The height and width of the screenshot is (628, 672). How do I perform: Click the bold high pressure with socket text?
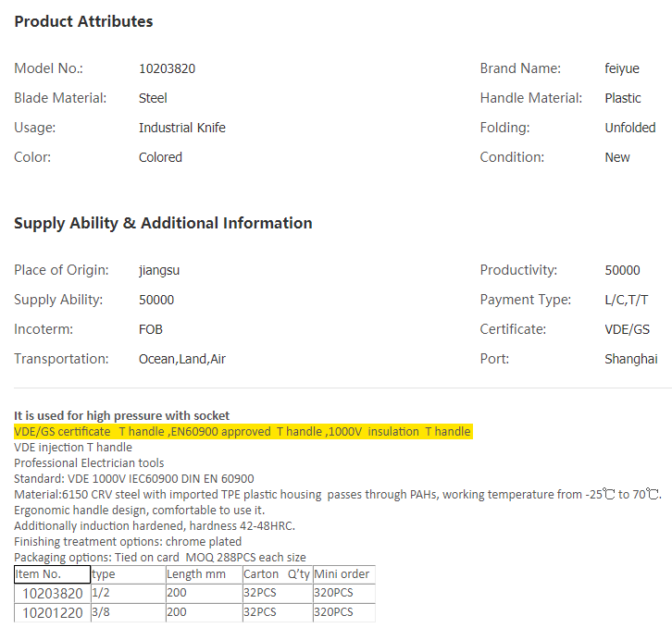(x=121, y=416)
